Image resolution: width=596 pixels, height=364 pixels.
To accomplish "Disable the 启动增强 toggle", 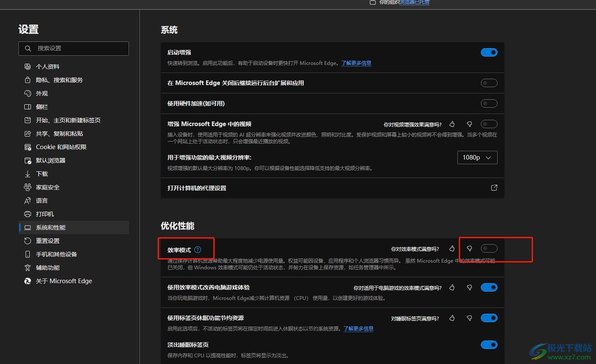I will [489, 52].
